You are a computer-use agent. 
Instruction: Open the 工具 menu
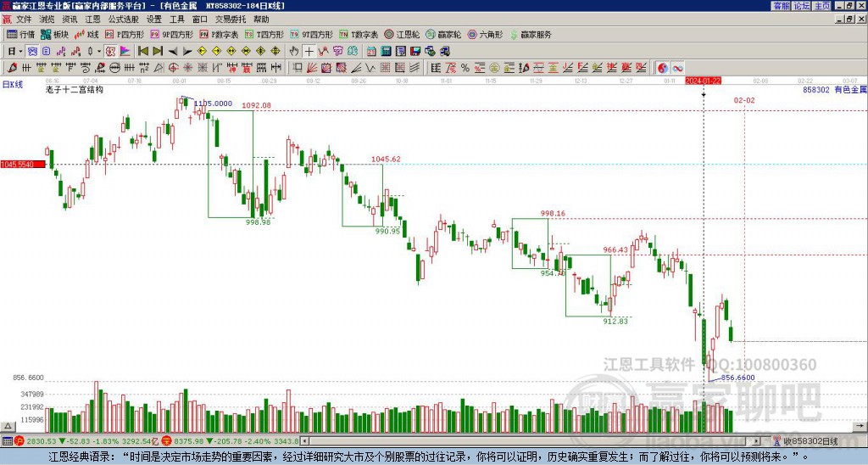(176, 20)
